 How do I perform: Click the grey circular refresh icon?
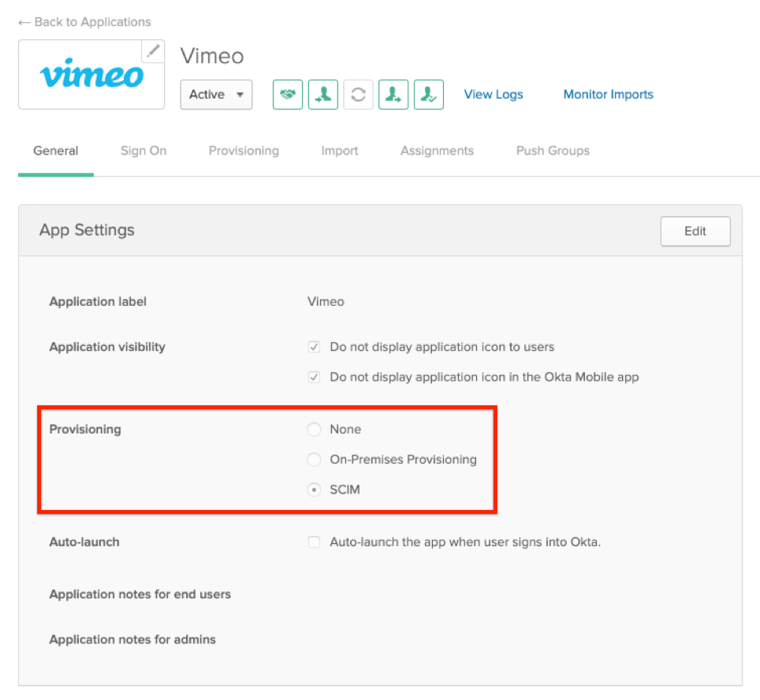point(358,95)
